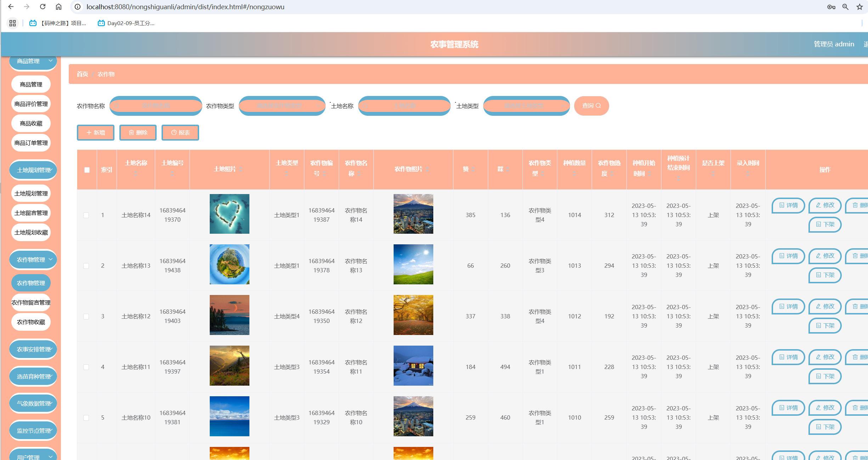The height and width of the screenshot is (460, 868).
Task: Focus the 农作物名称 search field
Action: (x=156, y=106)
